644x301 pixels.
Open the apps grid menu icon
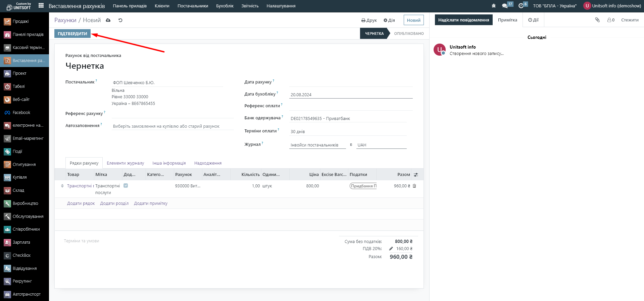tap(41, 6)
